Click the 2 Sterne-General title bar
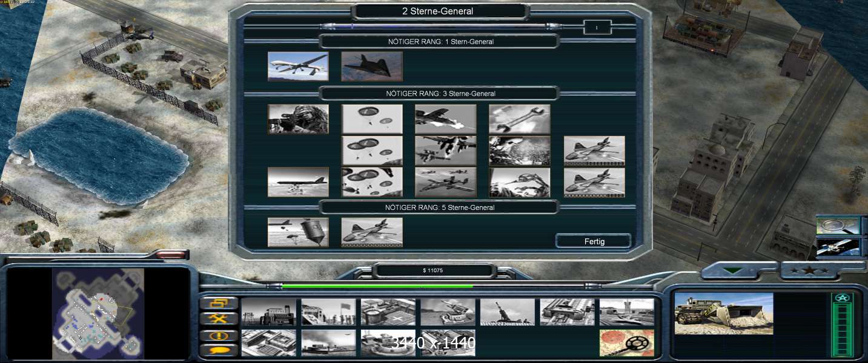 point(440,11)
